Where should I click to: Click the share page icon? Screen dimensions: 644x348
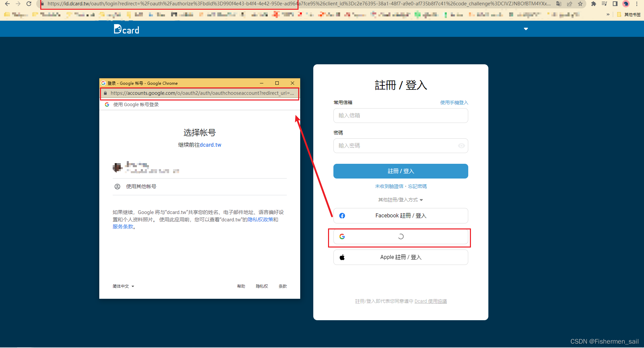pyautogui.click(x=570, y=4)
